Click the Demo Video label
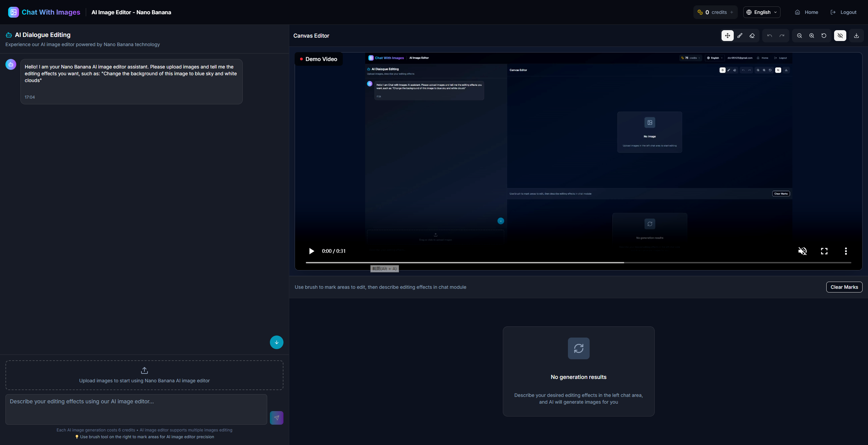 (x=319, y=59)
